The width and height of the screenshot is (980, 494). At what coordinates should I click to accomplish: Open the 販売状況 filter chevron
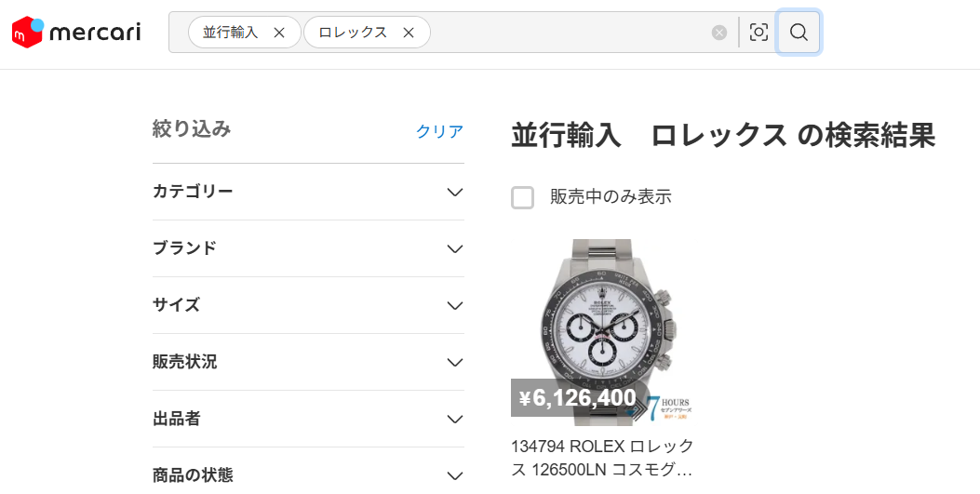(454, 362)
